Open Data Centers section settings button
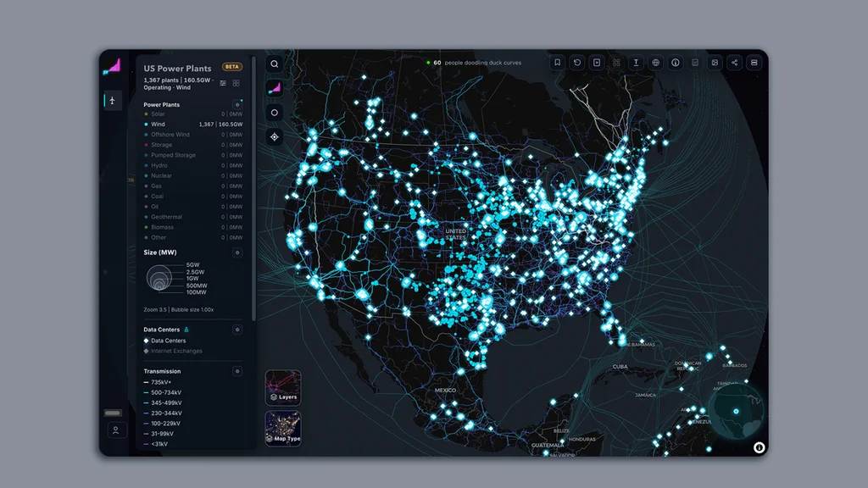Image resolution: width=868 pixels, height=488 pixels. 237,330
